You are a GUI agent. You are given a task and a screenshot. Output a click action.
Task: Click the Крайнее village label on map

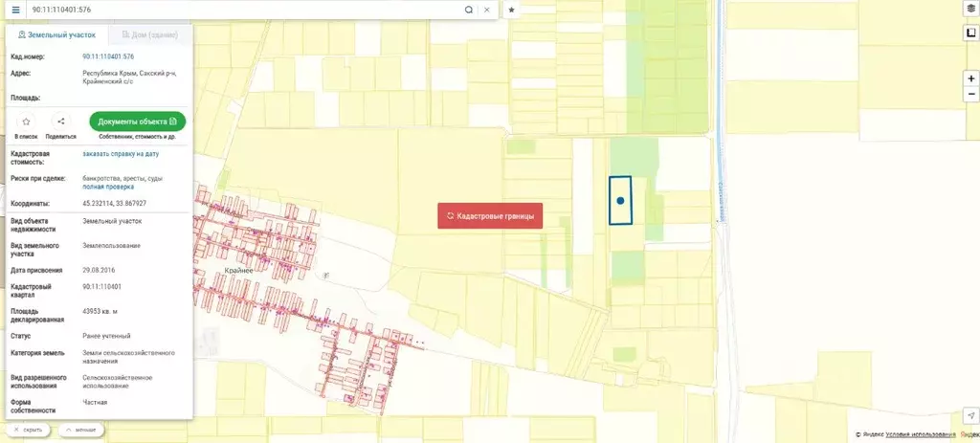coord(238,270)
